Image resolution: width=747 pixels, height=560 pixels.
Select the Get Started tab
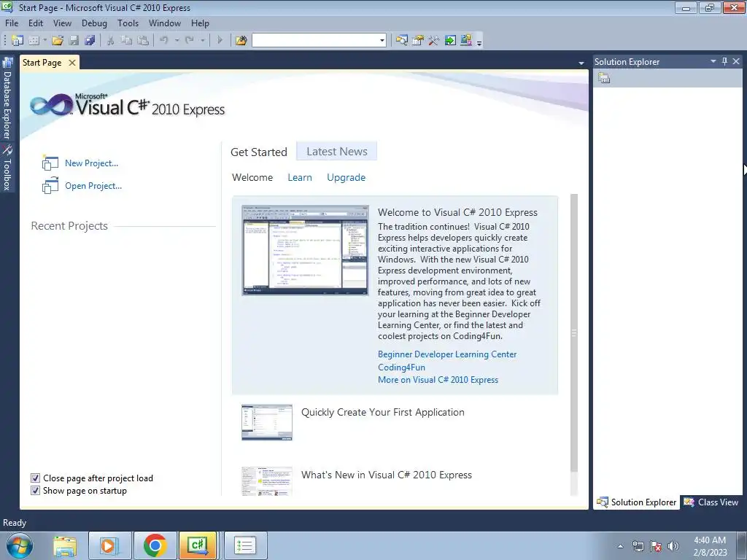point(259,152)
